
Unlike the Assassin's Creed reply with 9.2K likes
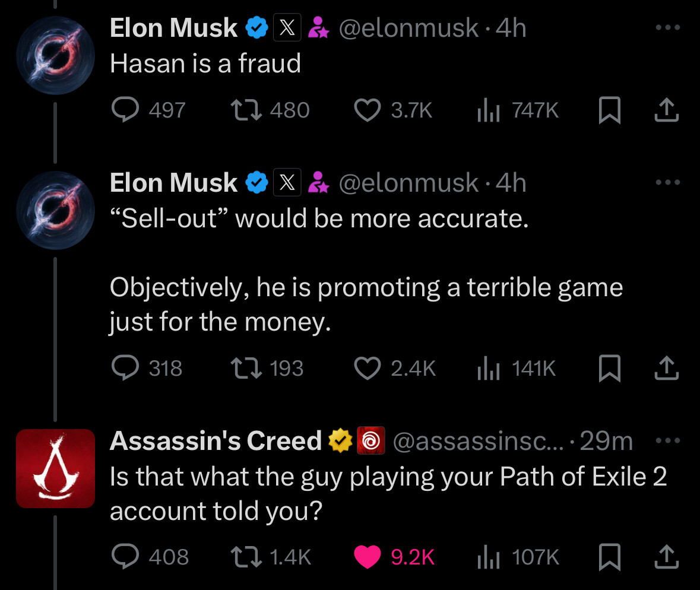[367, 557]
